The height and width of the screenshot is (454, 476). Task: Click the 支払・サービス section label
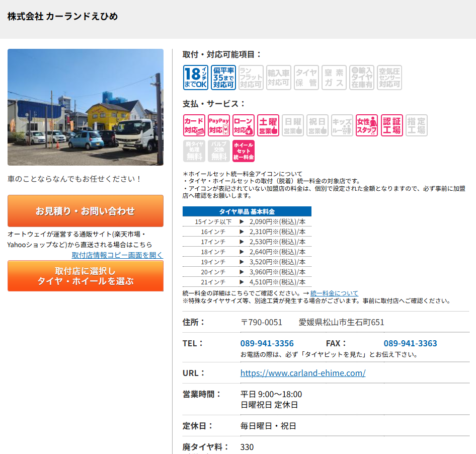click(x=214, y=104)
